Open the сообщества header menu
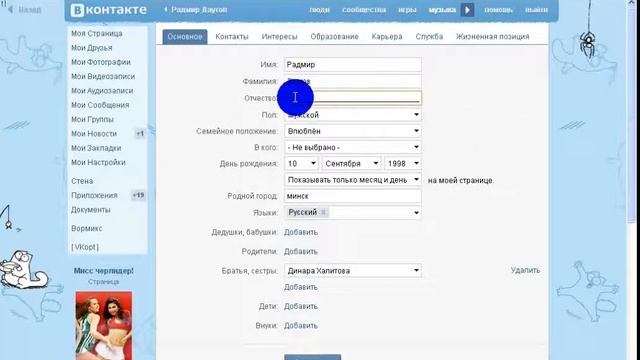Screen dimensions: 640x360 364,10
